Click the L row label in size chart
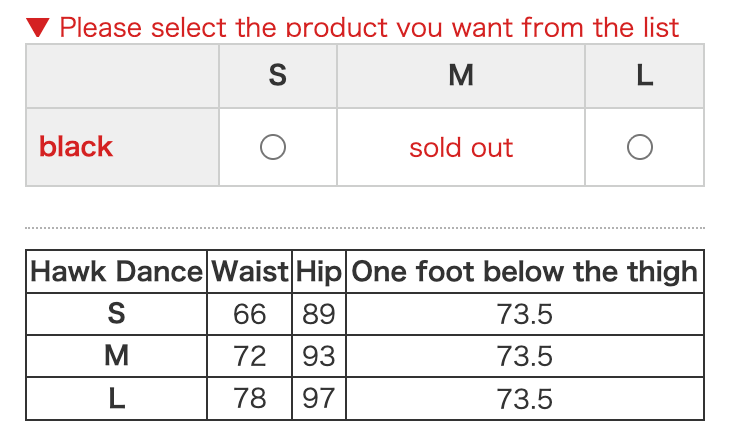 pyautogui.click(x=116, y=399)
